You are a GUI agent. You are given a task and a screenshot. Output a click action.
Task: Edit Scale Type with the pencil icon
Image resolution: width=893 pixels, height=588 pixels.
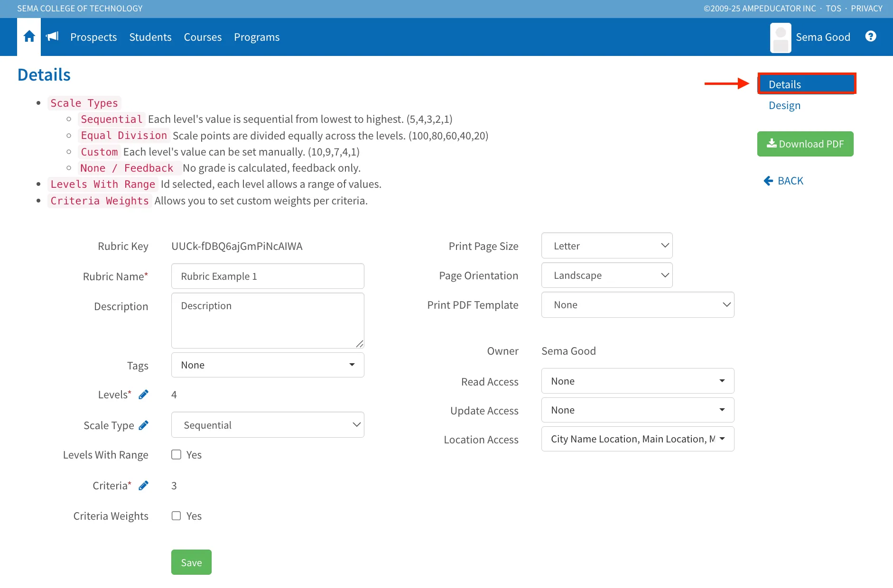coord(143,425)
